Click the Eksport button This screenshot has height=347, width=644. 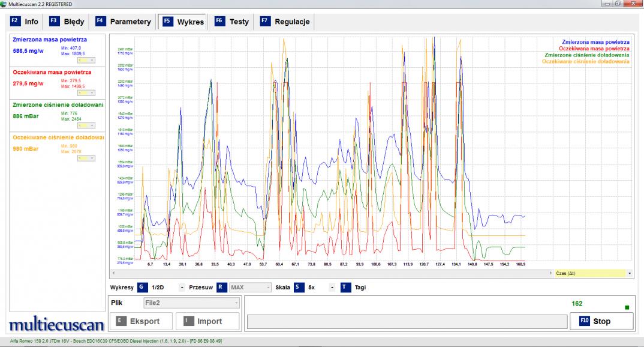142,321
